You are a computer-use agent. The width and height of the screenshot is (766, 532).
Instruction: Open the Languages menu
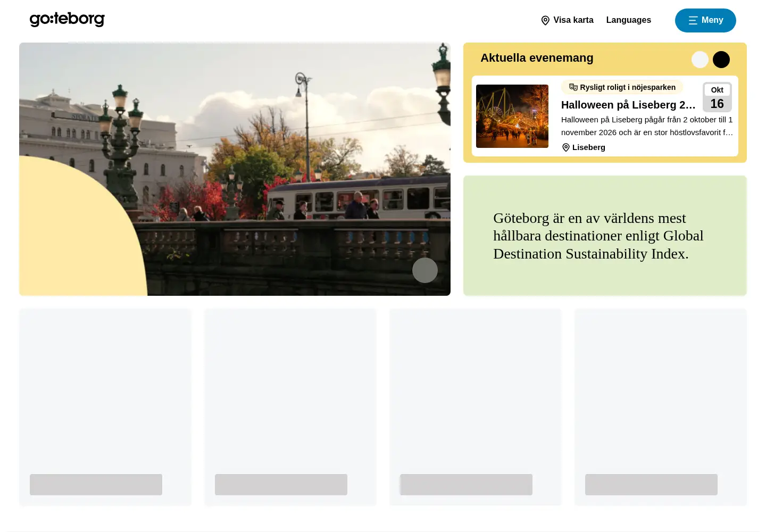[x=628, y=20]
